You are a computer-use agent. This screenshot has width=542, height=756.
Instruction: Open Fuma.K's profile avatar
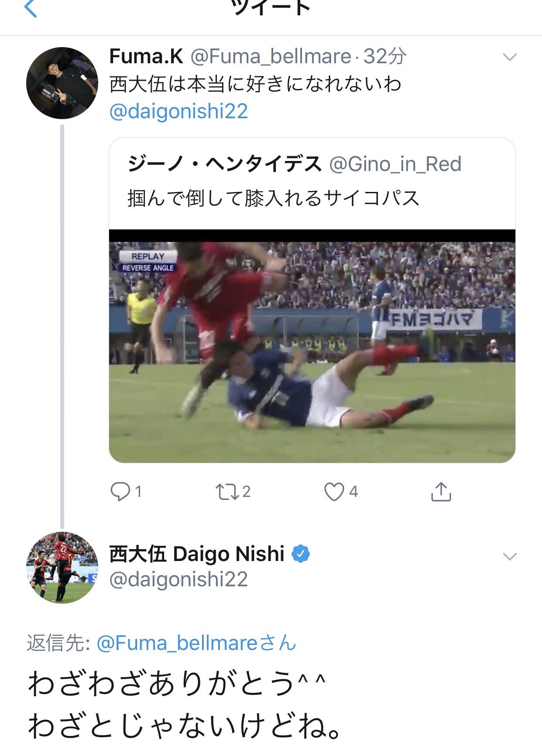pyautogui.click(x=62, y=83)
